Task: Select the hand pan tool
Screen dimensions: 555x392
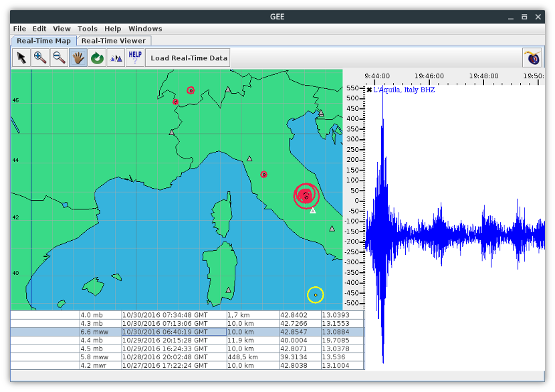Action: point(78,58)
